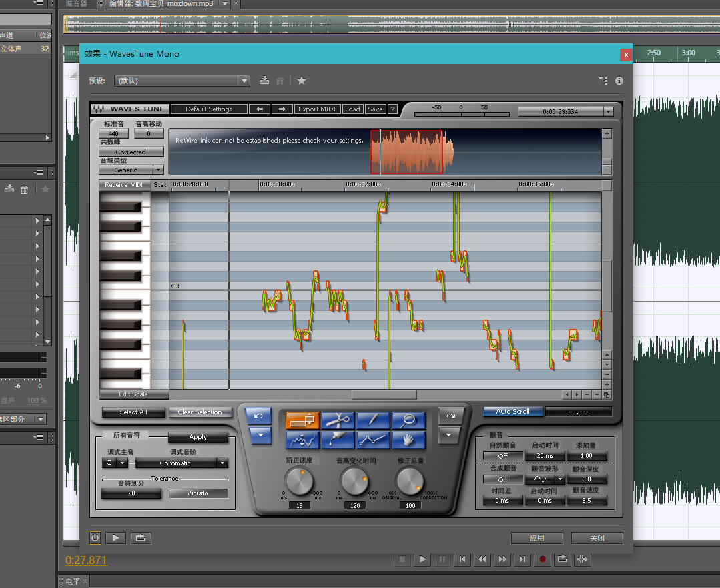Adjust the 修正总量 correction ratio knob
Screen dimensions: 720x588
pos(410,481)
